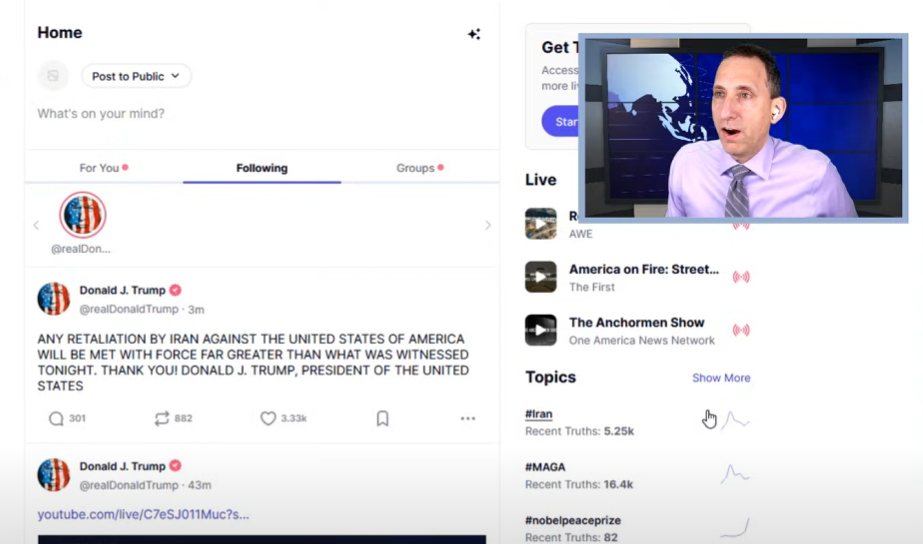Viewport: 923px width, 544px height.
Task: Click the verified badge on the 3m post
Action: (175, 290)
